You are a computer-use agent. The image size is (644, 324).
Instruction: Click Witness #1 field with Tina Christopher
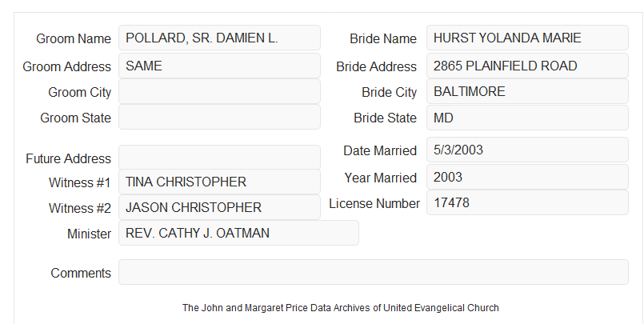click(x=219, y=182)
